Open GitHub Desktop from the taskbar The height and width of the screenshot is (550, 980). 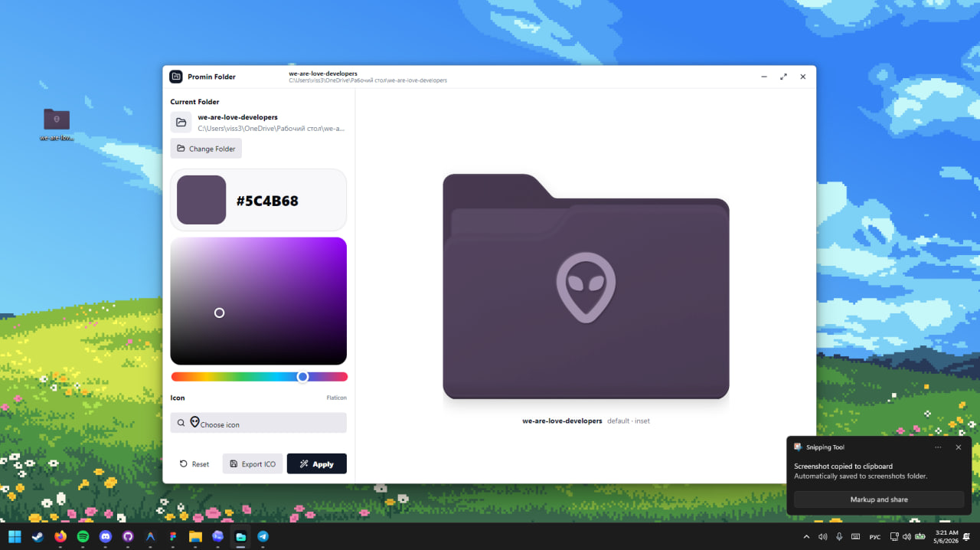point(128,536)
